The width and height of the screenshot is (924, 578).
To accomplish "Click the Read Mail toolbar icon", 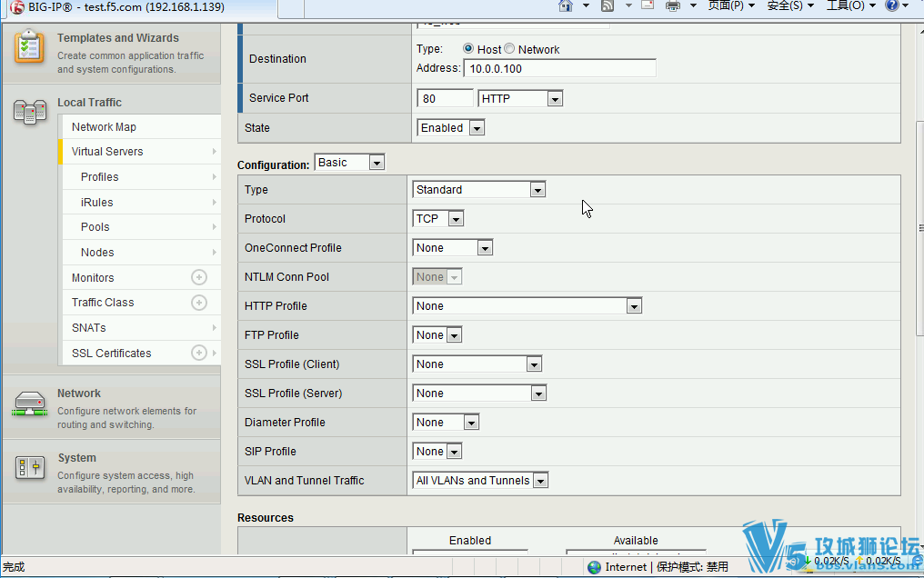I will tap(648, 5).
